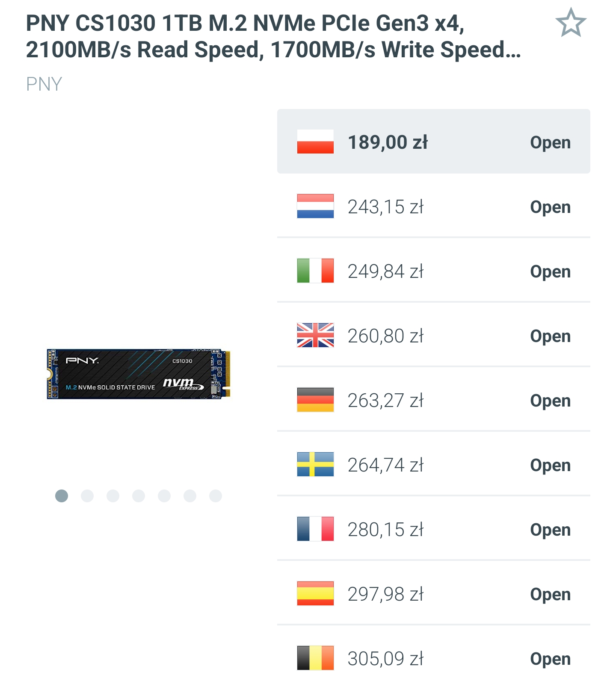Click the France flag icon

click(x=315, y=529)
